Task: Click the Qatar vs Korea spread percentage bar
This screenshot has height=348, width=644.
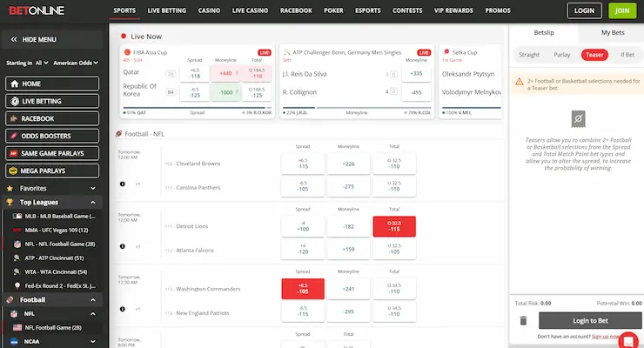Action: (x=198, y=108)
